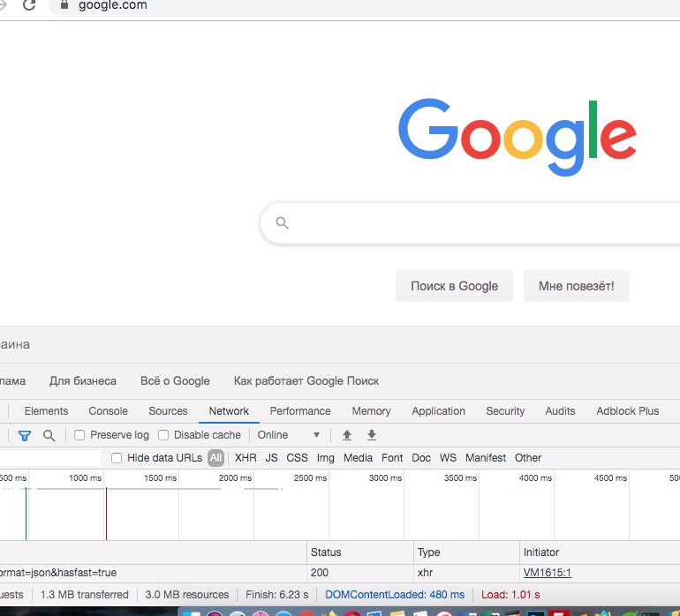The image size is (680, 616).
Task: Filter requests by WS
Action: [x=448, y=458]
